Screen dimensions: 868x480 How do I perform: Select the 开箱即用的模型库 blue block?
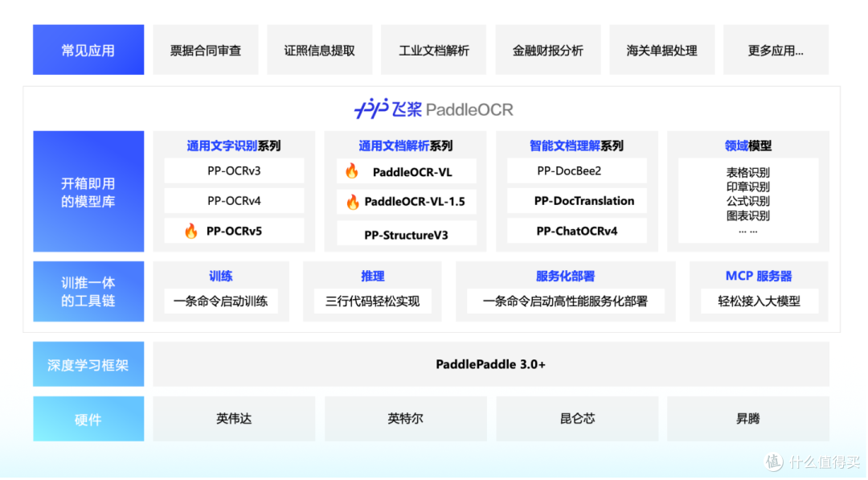coord(88,191)
